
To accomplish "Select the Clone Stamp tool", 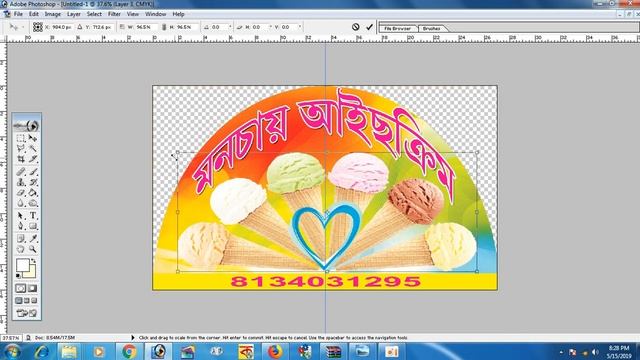I will coord(21,182).
